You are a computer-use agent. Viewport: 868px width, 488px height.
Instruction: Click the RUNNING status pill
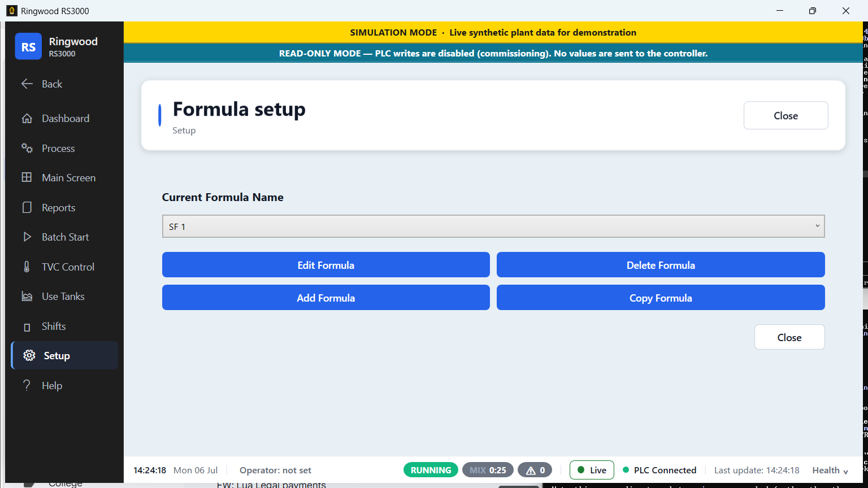[x=431, y=470]
